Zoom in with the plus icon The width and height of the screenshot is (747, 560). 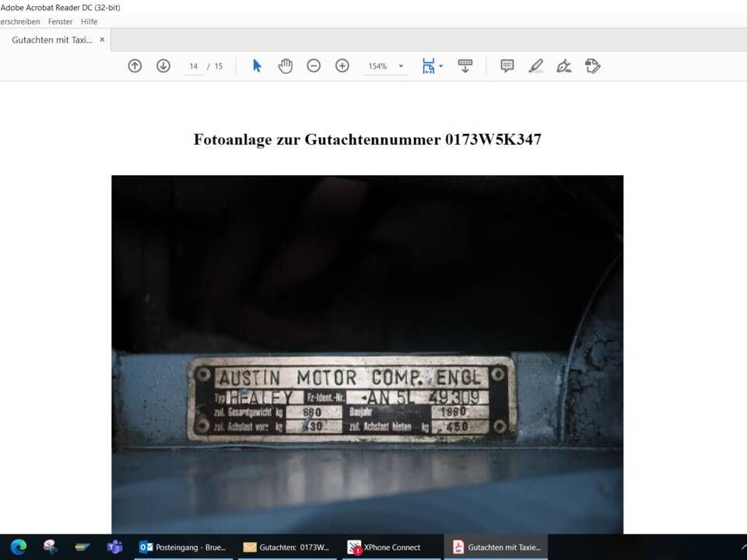[342, 66]
